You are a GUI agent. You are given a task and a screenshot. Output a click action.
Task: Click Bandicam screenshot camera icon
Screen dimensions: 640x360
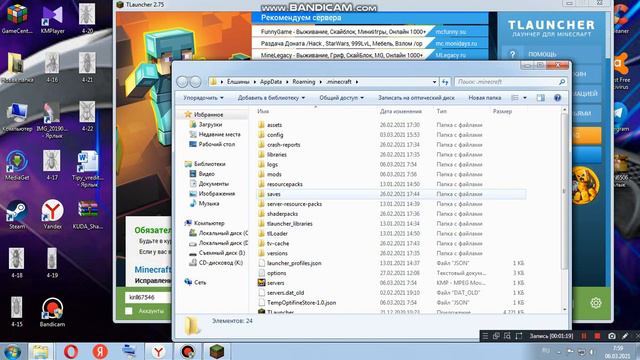point(611,336)
